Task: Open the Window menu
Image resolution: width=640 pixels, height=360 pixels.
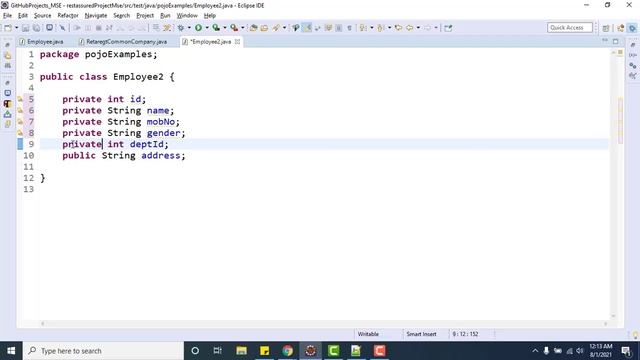Action: 187,16
